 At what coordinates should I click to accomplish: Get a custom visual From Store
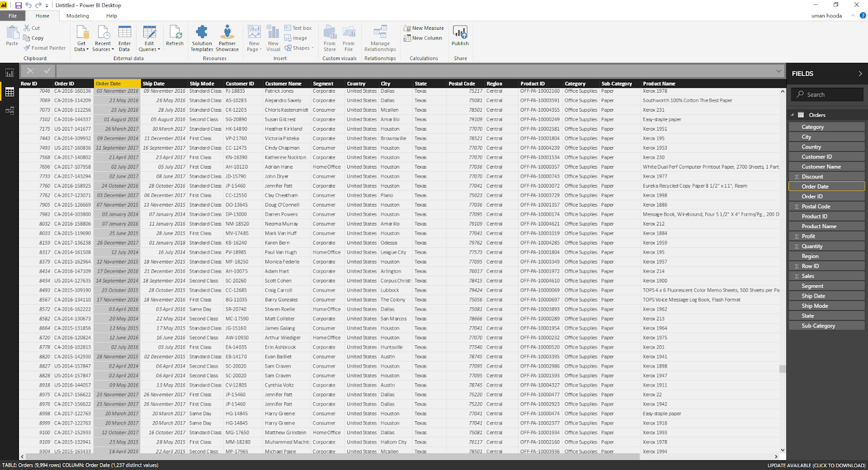pyautogui.click(x=330, y=38)
